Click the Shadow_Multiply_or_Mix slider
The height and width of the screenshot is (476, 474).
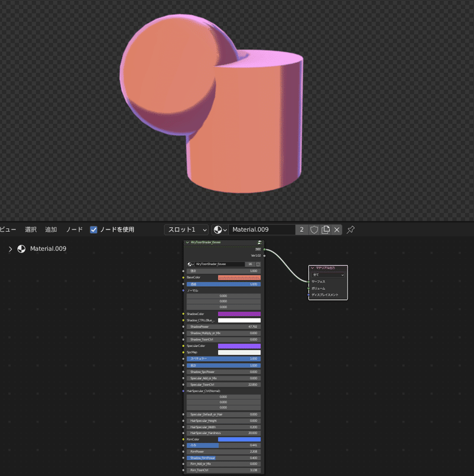223,333
